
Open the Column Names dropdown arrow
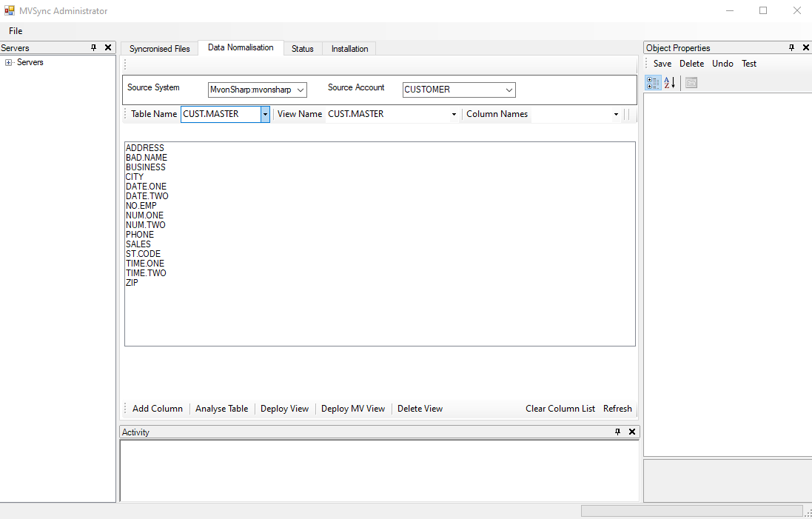pos(616,114)
